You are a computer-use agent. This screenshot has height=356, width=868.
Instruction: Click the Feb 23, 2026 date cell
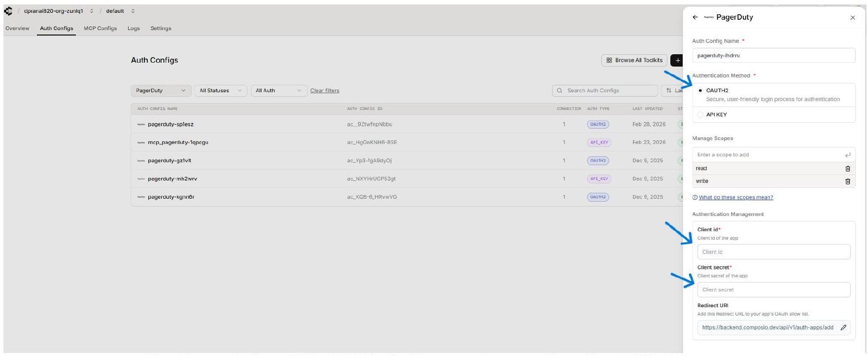click(x=649, y=142)
